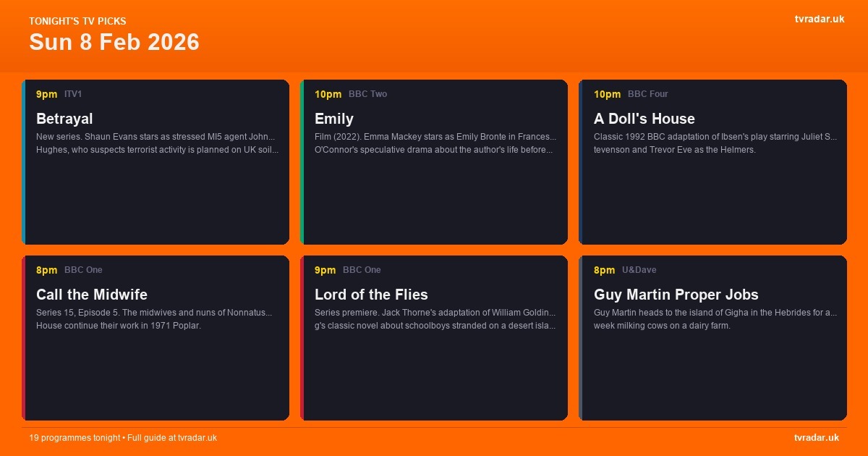This screenshot has width=868, height=456.
Task: Open the Call the Midwife card
Action: click(x=156, y=337)
